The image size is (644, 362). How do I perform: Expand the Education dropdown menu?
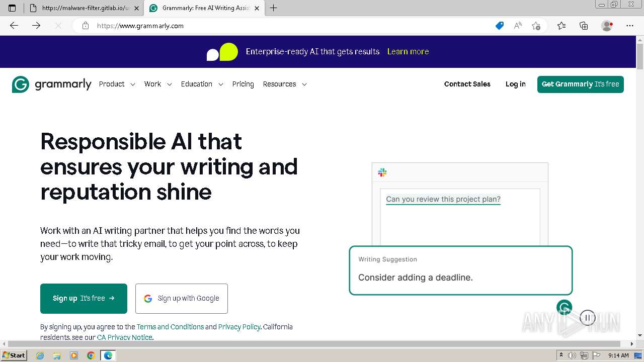coord(202,84)
